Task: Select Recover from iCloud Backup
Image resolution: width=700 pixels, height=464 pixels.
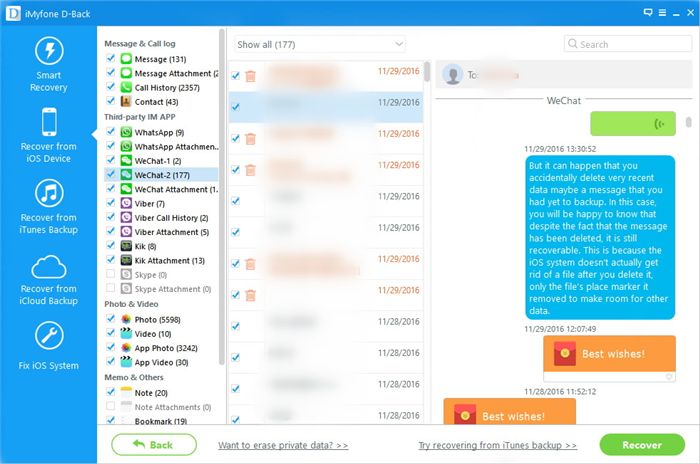Action: (x=49, y=280)
